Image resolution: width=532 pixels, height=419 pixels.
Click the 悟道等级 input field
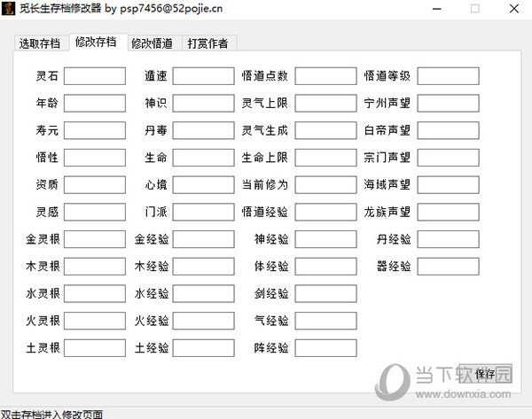(448, 76)
